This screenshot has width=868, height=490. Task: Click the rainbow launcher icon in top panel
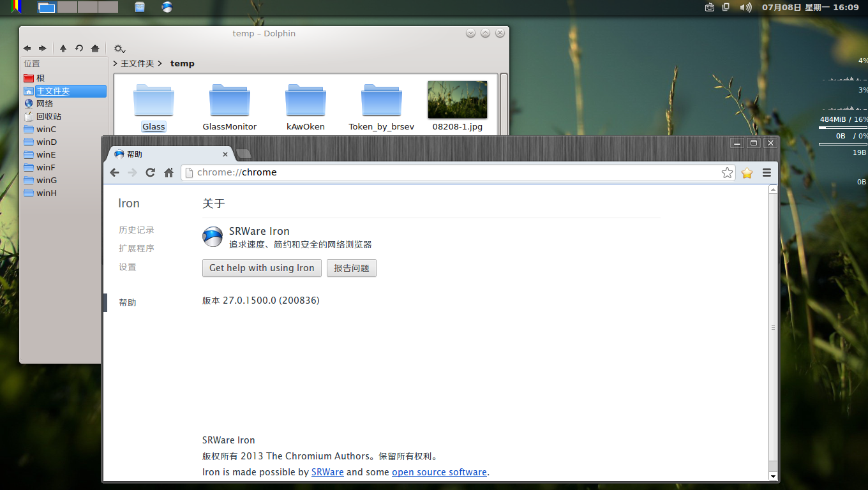16,7
